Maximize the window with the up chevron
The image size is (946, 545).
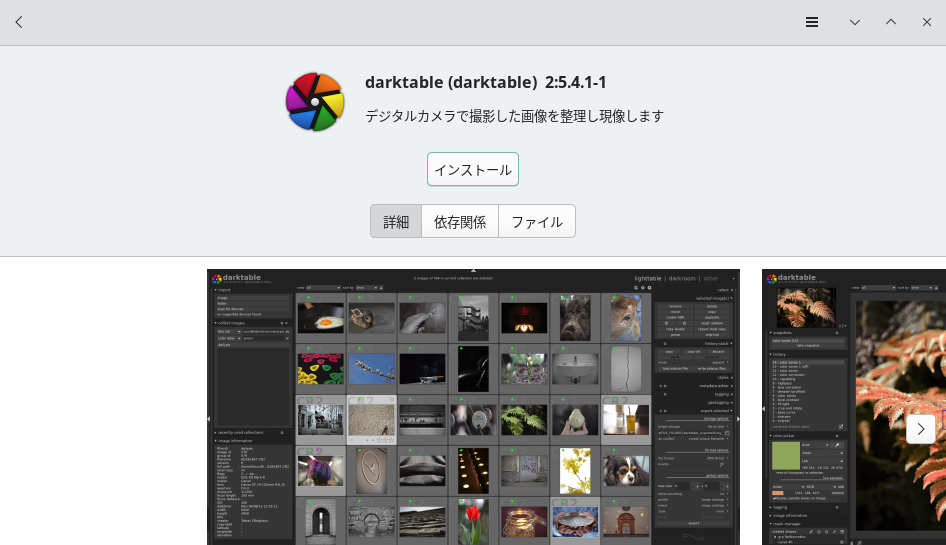(x=891, y=22)
